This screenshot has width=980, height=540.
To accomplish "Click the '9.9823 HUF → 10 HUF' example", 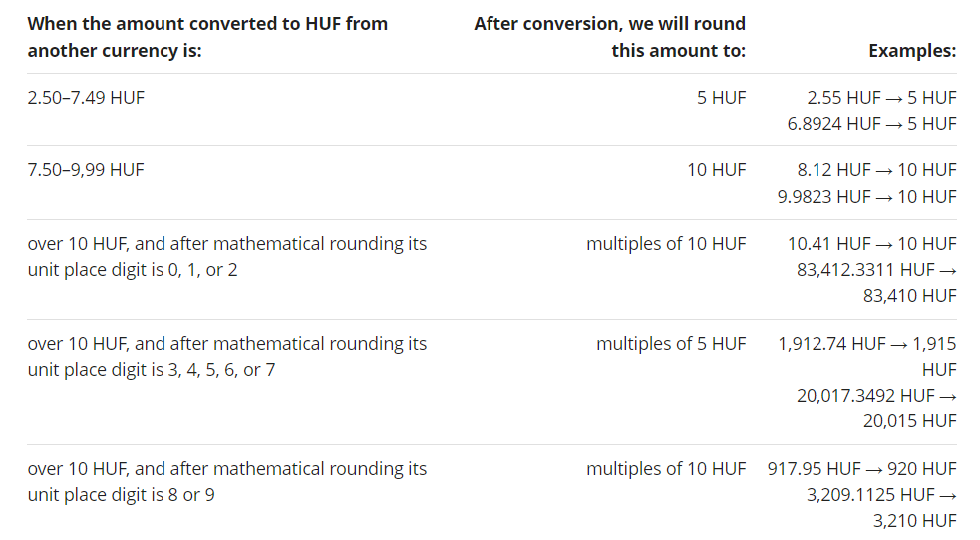I will point(866,196).
